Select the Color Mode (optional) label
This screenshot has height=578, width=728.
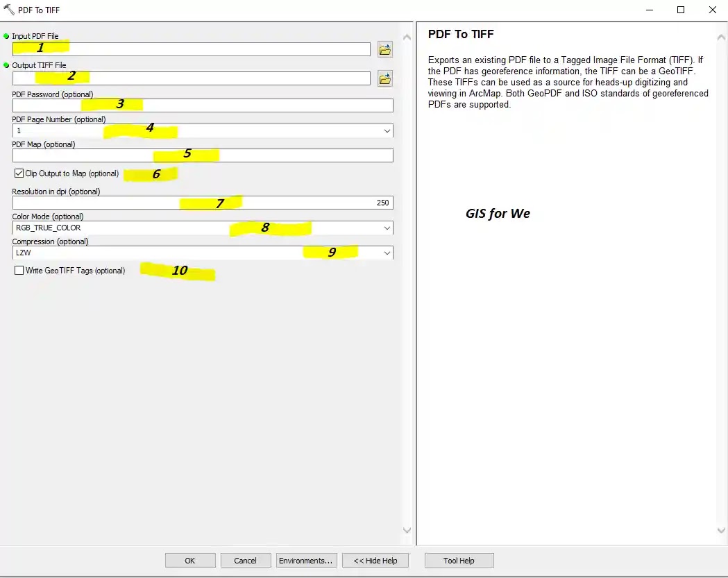[48, 216]
